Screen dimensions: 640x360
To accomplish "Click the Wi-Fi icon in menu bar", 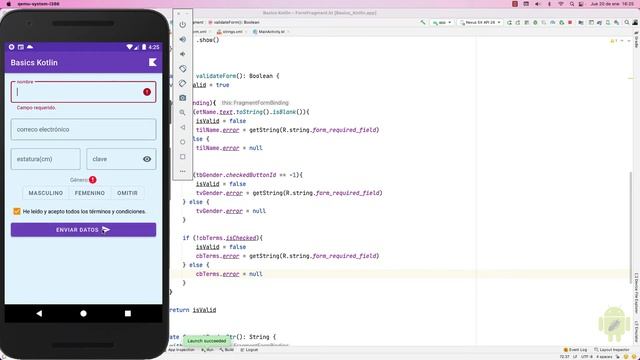I will click(561, 4).
